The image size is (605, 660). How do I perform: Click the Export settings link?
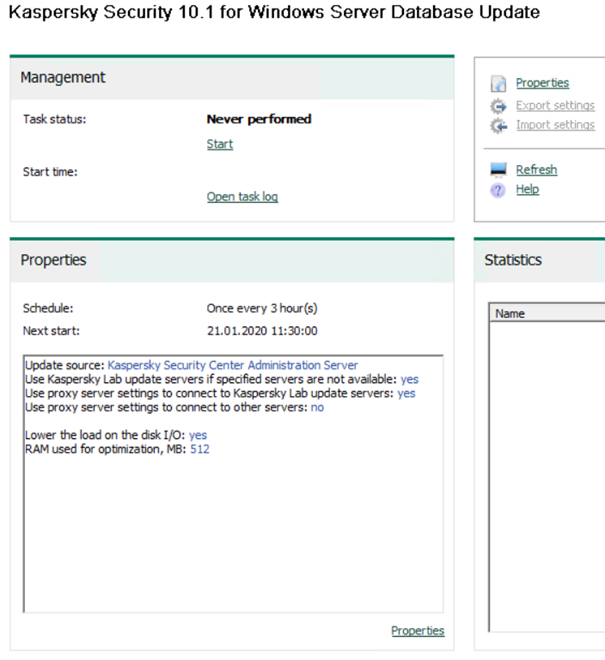click(555, 105)
